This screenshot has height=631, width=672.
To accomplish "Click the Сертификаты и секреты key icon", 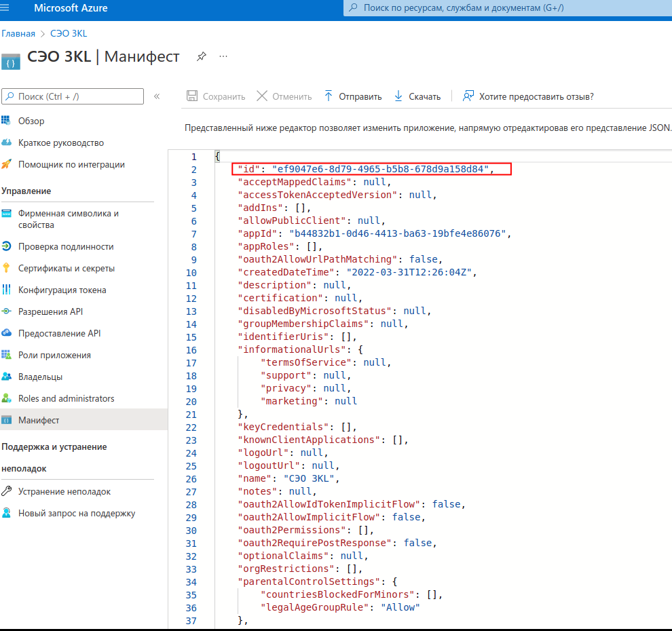I will click(6, 268).
